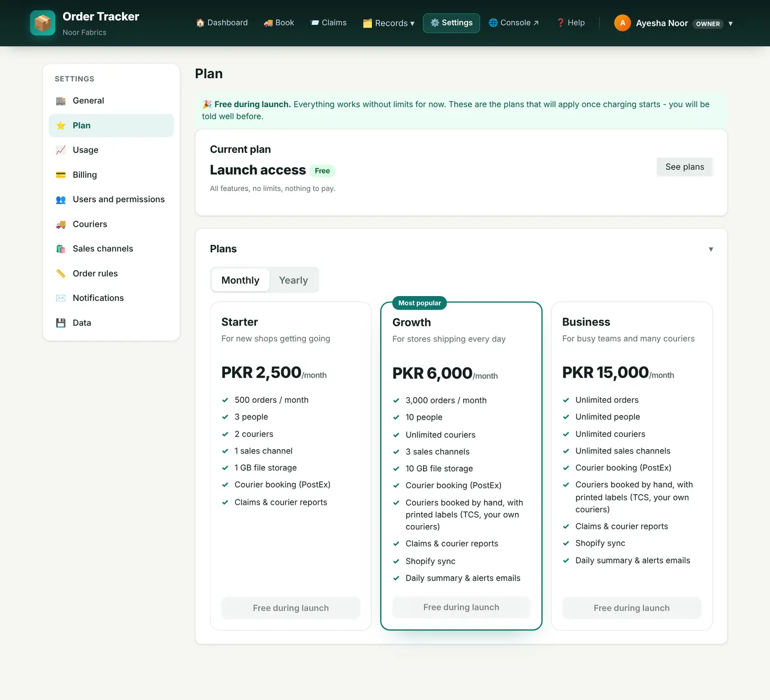Click the Billing credit card icon
The image size is (770, 700).
click(x=61, y=175)
